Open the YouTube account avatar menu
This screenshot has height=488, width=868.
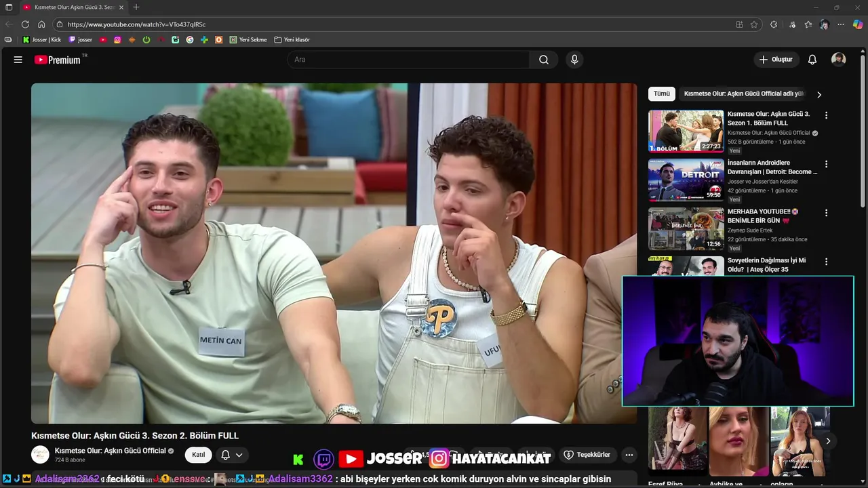click(x=839, y=60)
